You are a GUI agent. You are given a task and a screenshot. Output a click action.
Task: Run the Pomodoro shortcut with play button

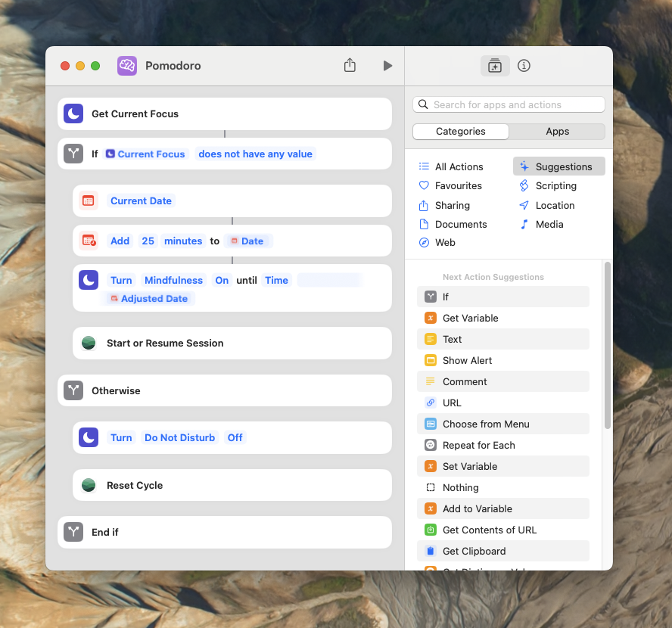coord(387,66)
